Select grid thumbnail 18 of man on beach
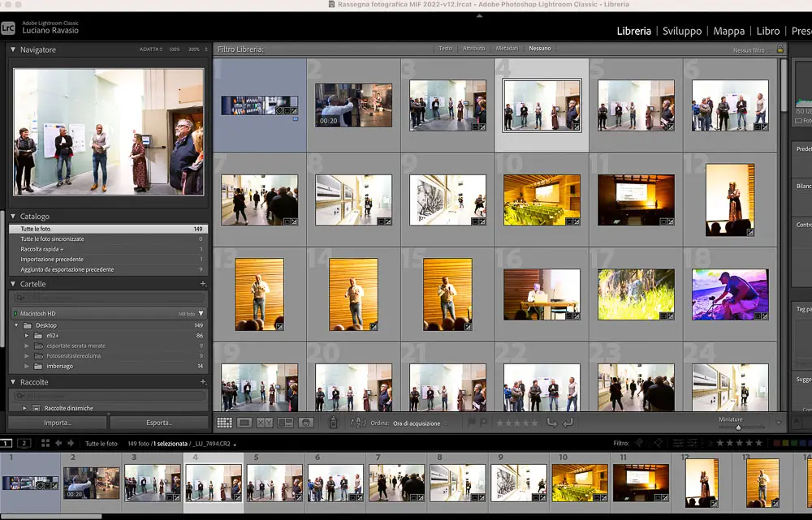Screen dimensions: 812x520 730,294
